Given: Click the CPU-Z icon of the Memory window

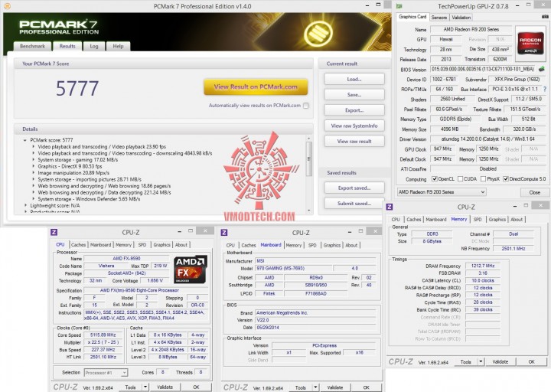Looking at the screenshot, I should (390, 207).
